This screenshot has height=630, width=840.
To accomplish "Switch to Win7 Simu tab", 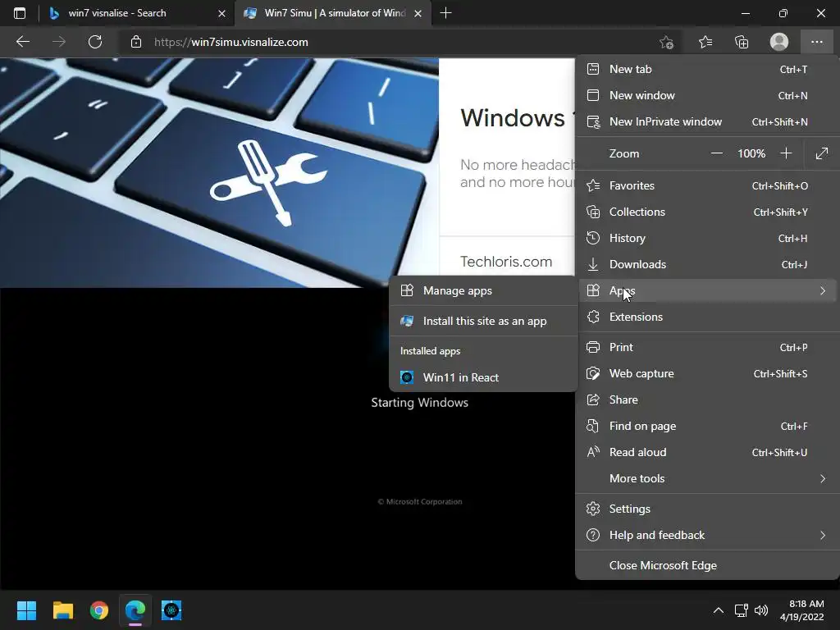I will (332, 13).
